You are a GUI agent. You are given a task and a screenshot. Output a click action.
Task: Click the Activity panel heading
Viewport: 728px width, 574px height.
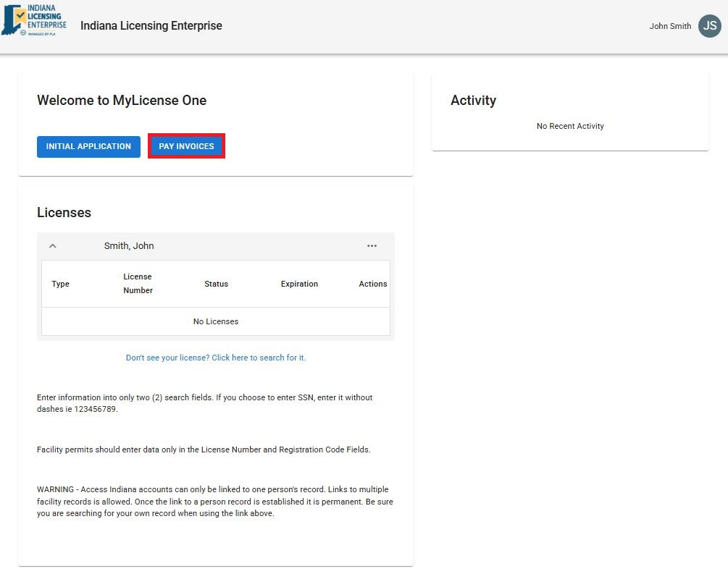[x=473, y=101]
